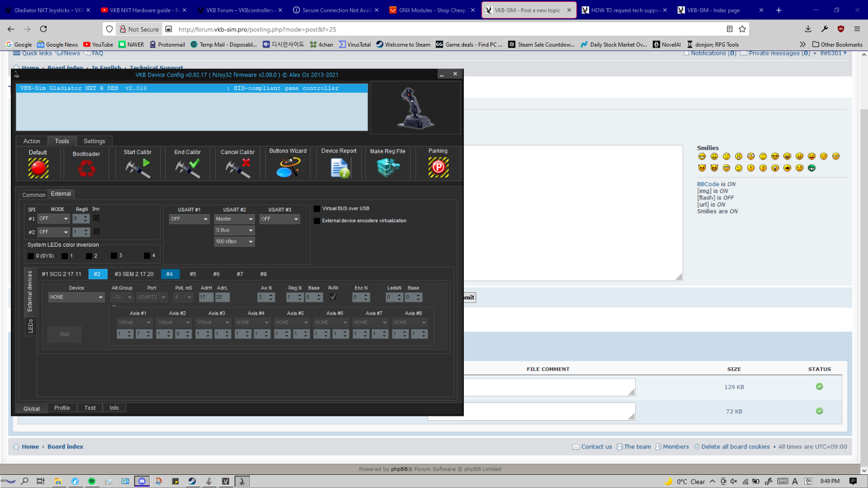This screenshot has height=488, width=868.
Task: Click the BBCode link
Action: [x=708, y=184]
